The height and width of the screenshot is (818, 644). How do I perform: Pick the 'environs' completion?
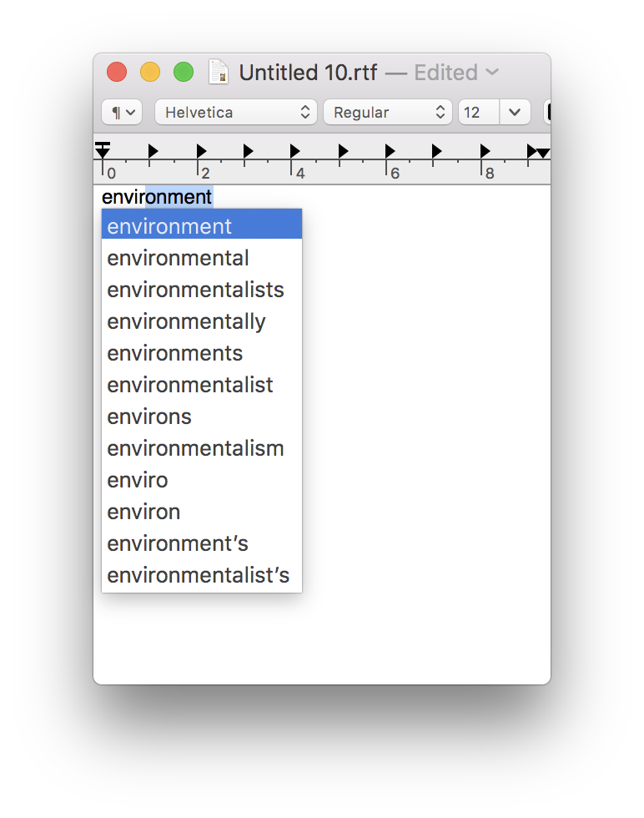coord(202,417)
